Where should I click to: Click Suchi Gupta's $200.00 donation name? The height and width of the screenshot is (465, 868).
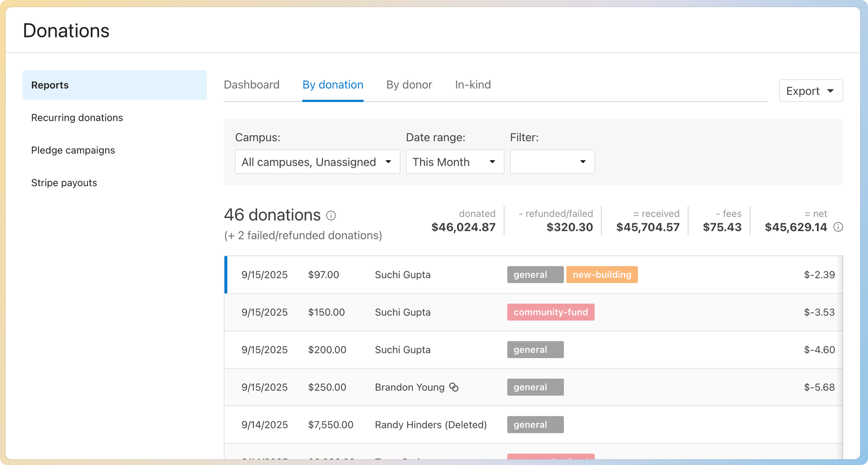coord(402,350)
